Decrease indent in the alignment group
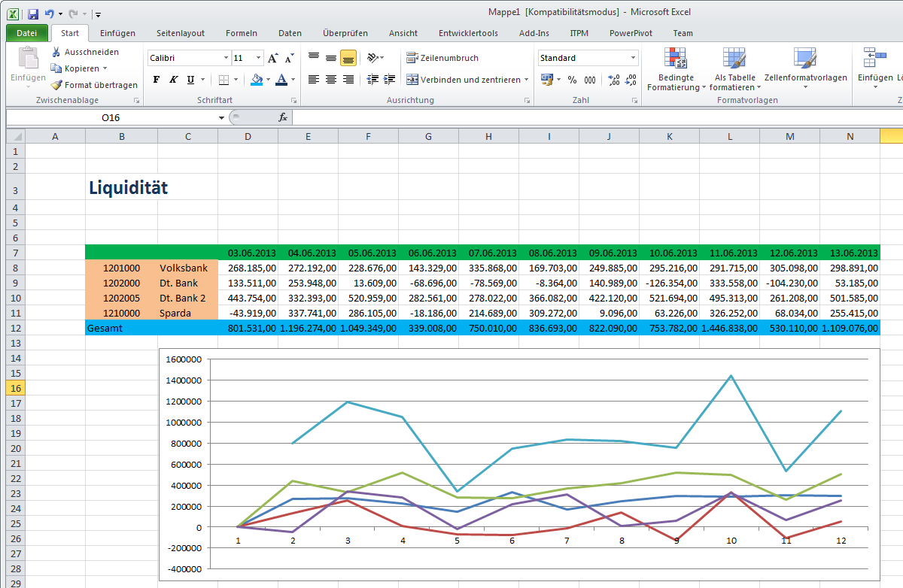Image resolution: width=903 pixels, height=588 pixels. [x=372, y=80]
